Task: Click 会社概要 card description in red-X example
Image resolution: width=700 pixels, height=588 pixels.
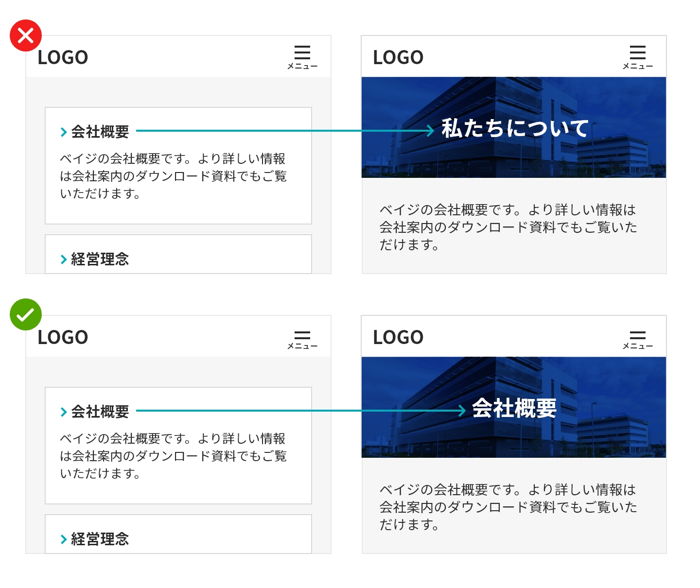Action: tap(173, 176)
